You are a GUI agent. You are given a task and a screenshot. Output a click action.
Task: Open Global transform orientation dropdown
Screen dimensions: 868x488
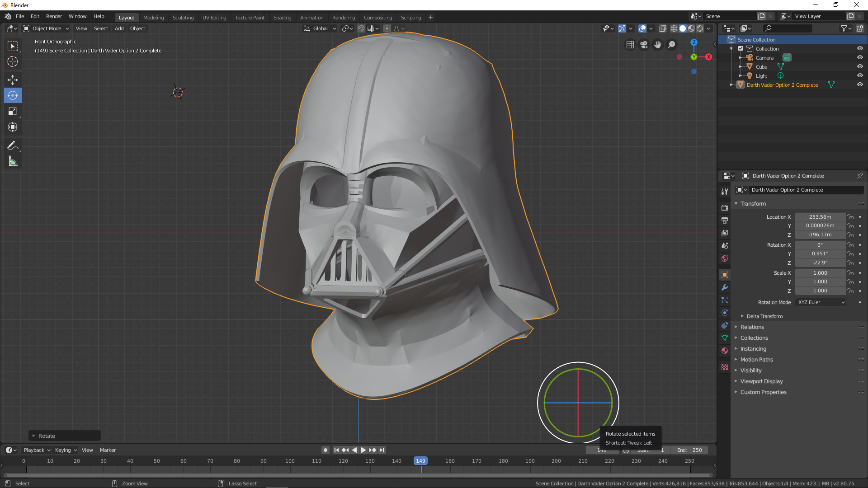tap(320, 28)
